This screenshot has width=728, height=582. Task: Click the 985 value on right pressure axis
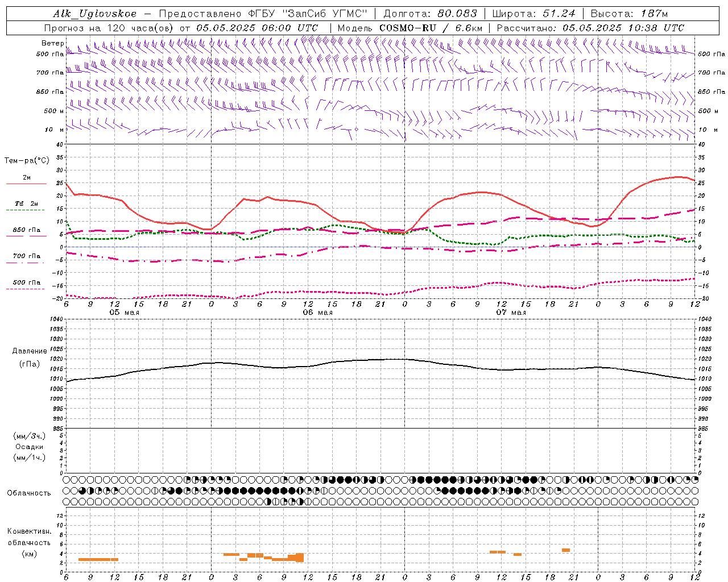click(704, 429)
